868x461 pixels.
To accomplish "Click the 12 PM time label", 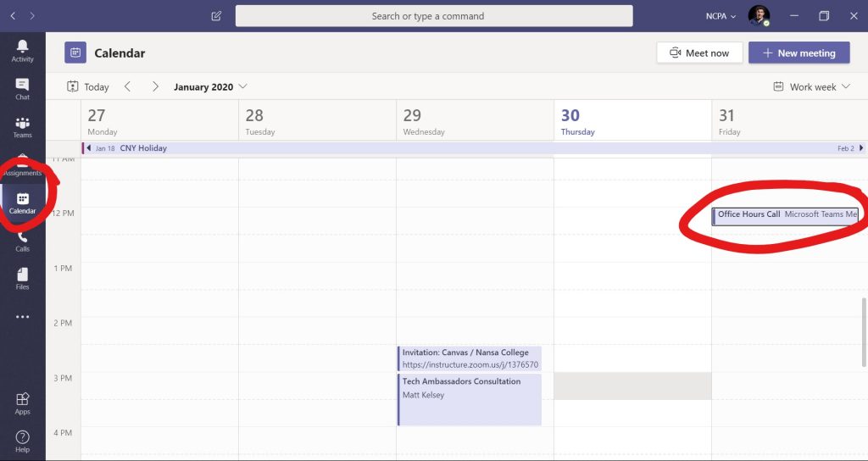I will [62, 213].
